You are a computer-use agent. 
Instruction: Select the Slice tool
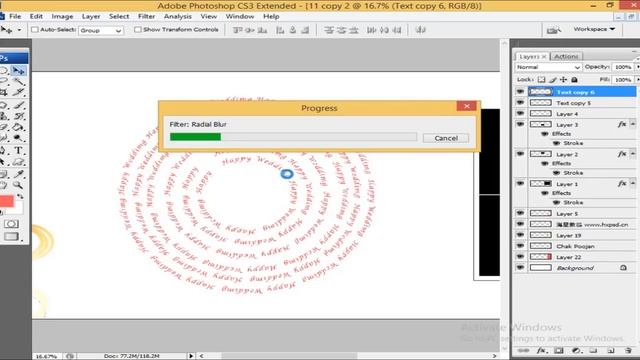18,93
